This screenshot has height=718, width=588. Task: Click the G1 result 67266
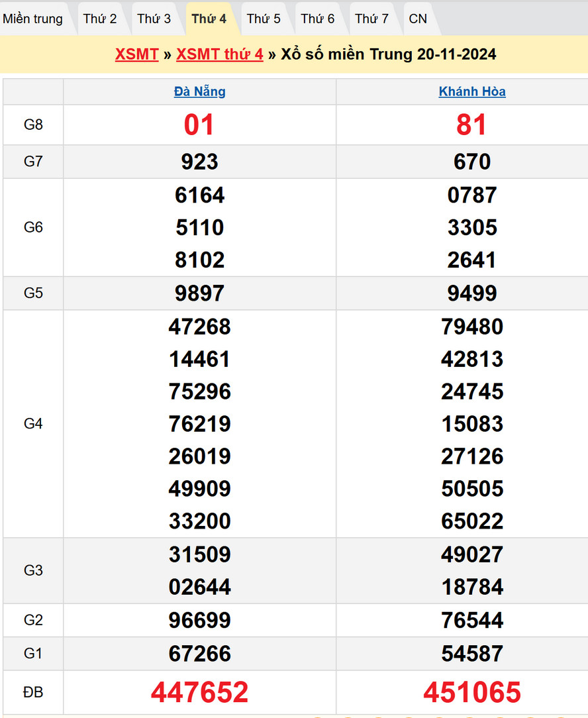pyautogui.click(x=199, y=654)
